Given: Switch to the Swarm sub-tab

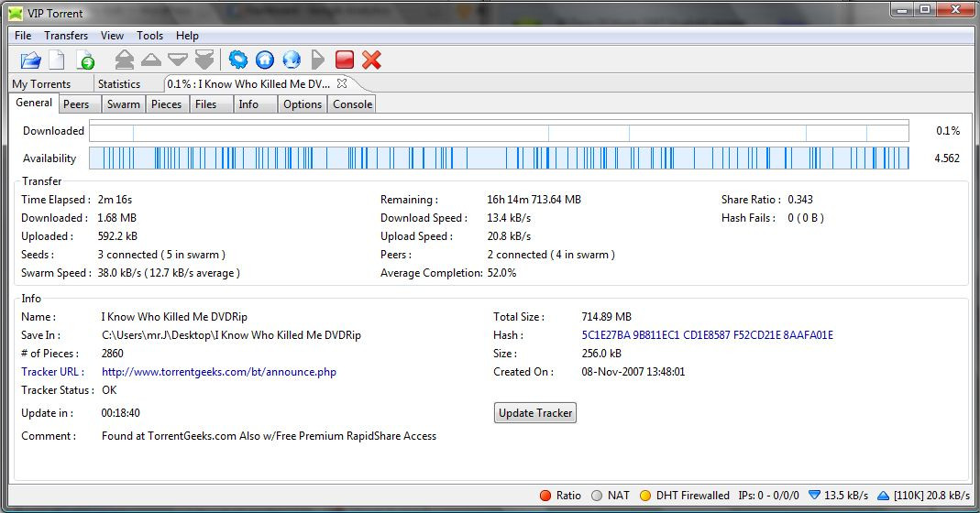Looking at the screenshot, I should pyautogui.click(x=124, y=104).
